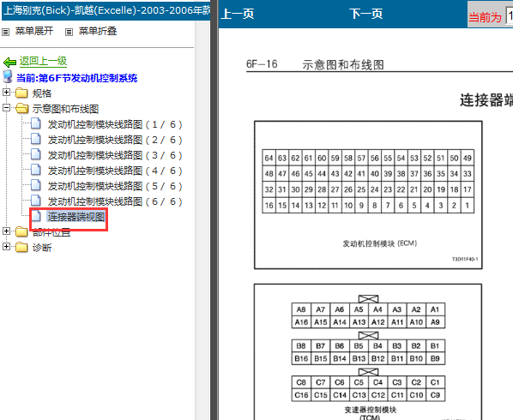This screenshot has height=420, width=513.
Task: Click 菜单展开 to expand all menus
Action: [x=34, y=32]
